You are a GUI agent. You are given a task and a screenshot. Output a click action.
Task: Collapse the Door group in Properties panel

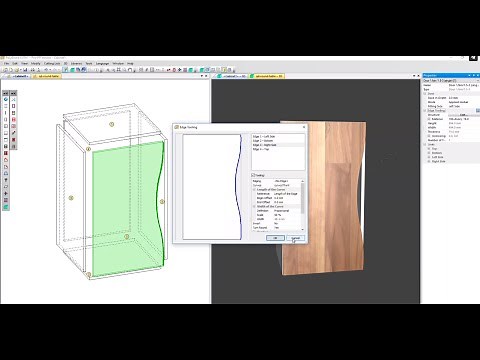tap(425, 94)
